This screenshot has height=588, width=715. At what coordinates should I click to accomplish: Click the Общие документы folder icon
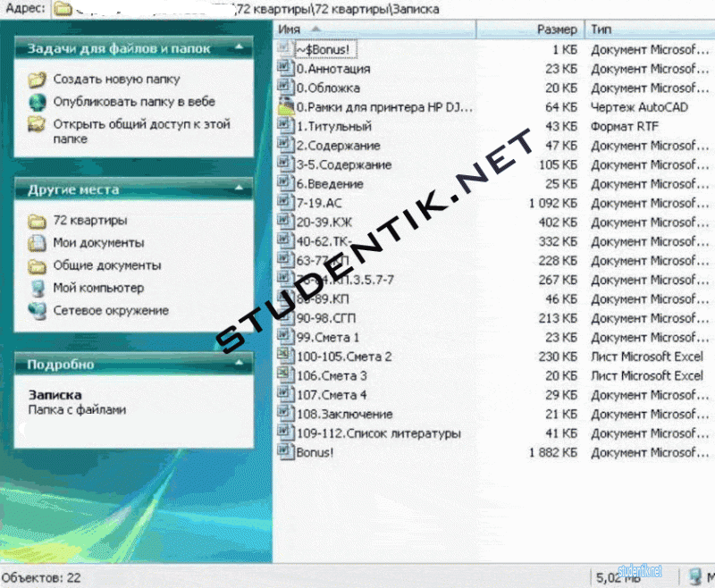point(37,266)
